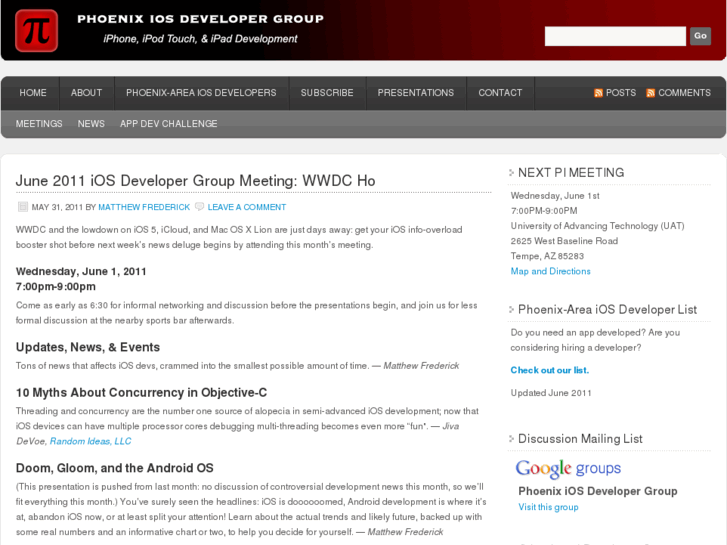The image size is (727, 545).
Task: Open Random Ideas, LLC link
Action: [90, 441]
